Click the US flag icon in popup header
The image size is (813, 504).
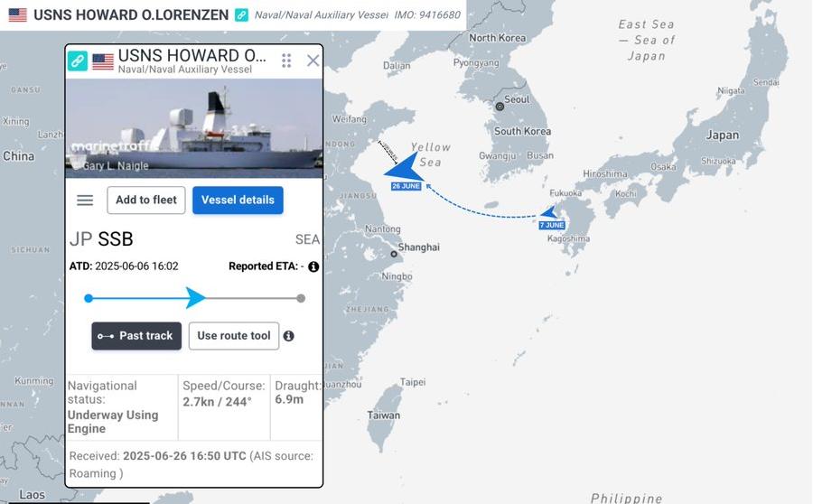click(103, 61)
